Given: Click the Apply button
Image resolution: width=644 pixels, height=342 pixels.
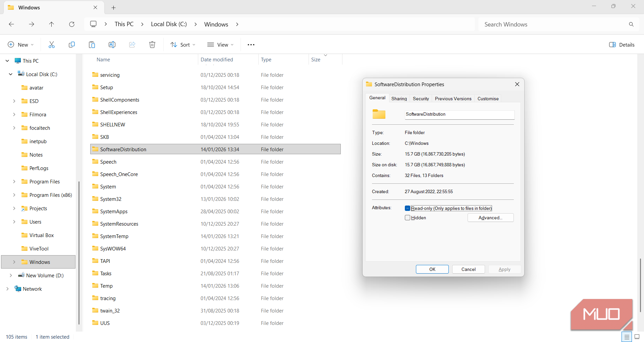Looking at the screenshot, I should pyautogui.click(x=504, y=269).
